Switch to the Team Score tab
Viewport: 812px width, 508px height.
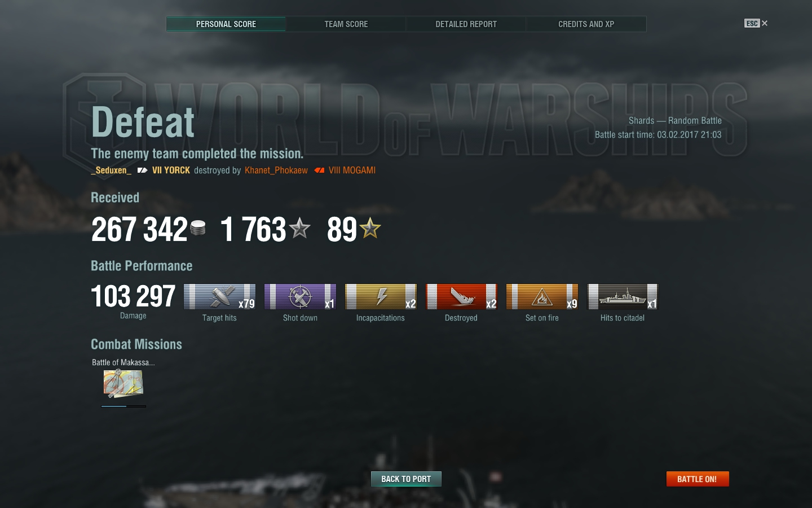point(346,24)
